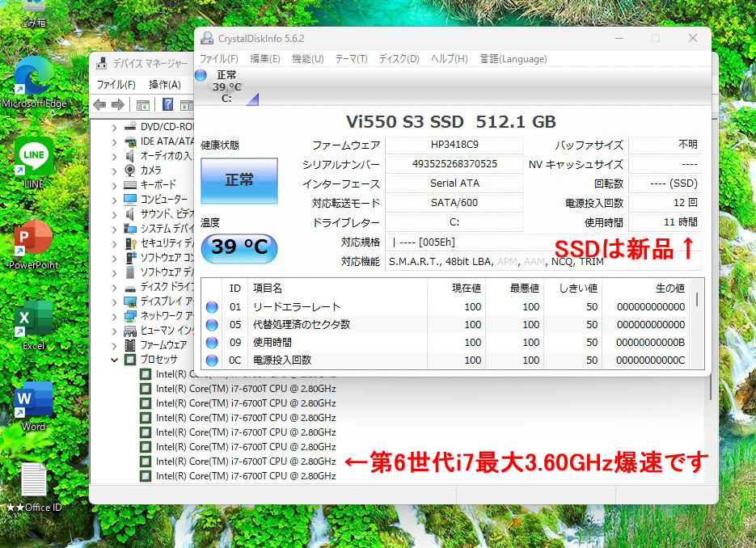This screenshot has height=548, width=756.
Task: Open the Microsoft Edge desktop shortcut
Action: click(33, 82)
